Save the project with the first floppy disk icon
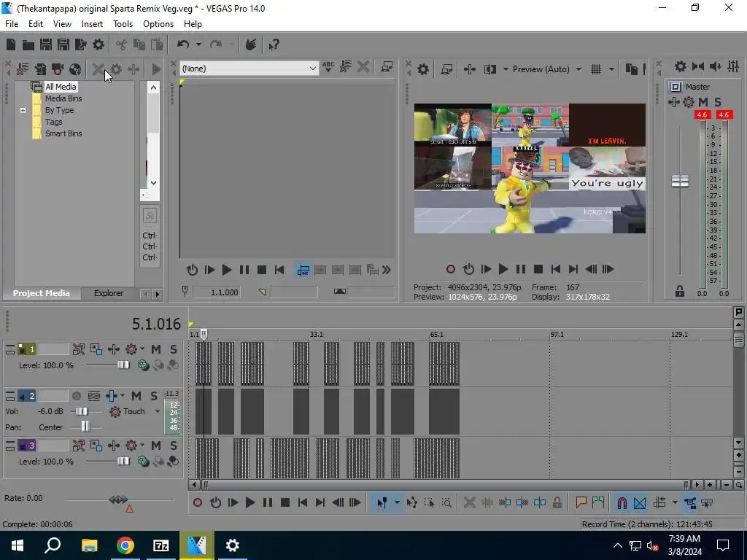Viewport: 747px width, 560px height. 46,44
